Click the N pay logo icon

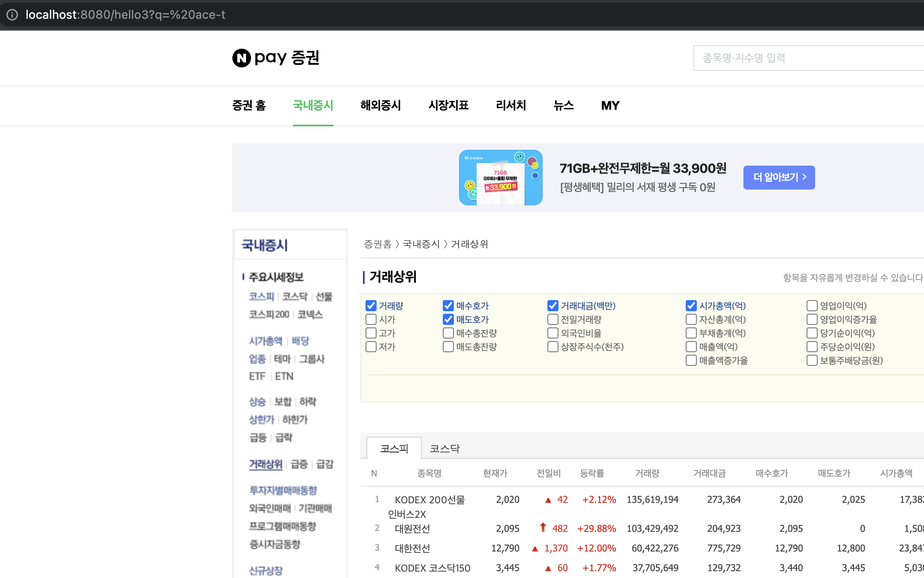[242, 58]
